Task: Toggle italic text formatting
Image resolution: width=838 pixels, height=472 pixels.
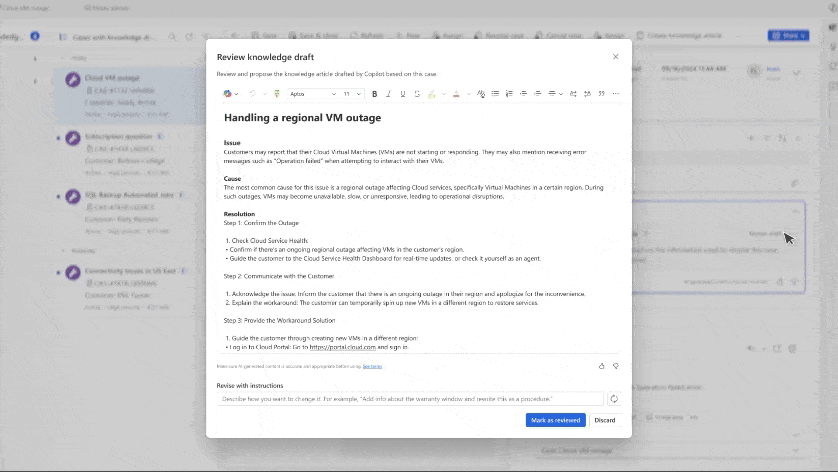Action: [x=389, y=94]
